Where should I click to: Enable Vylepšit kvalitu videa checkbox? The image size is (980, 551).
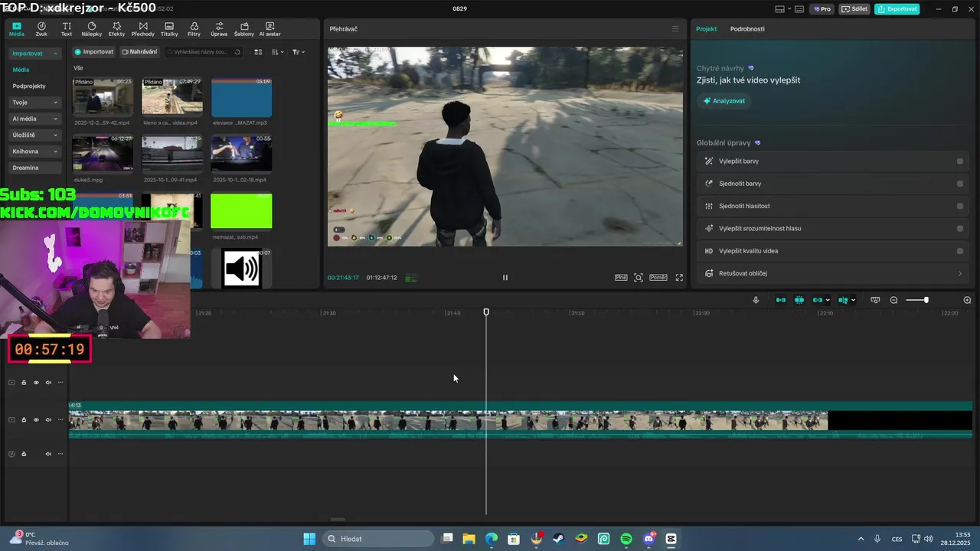click(x=959, y=251)
